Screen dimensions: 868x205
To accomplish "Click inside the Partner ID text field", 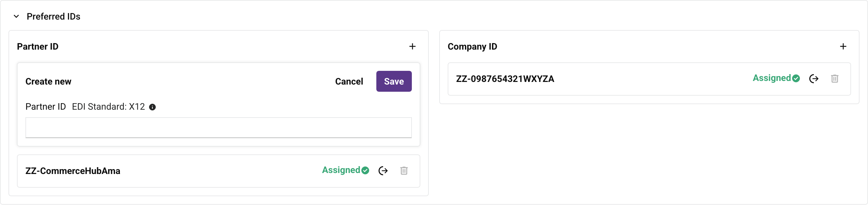I will (218, 128).
